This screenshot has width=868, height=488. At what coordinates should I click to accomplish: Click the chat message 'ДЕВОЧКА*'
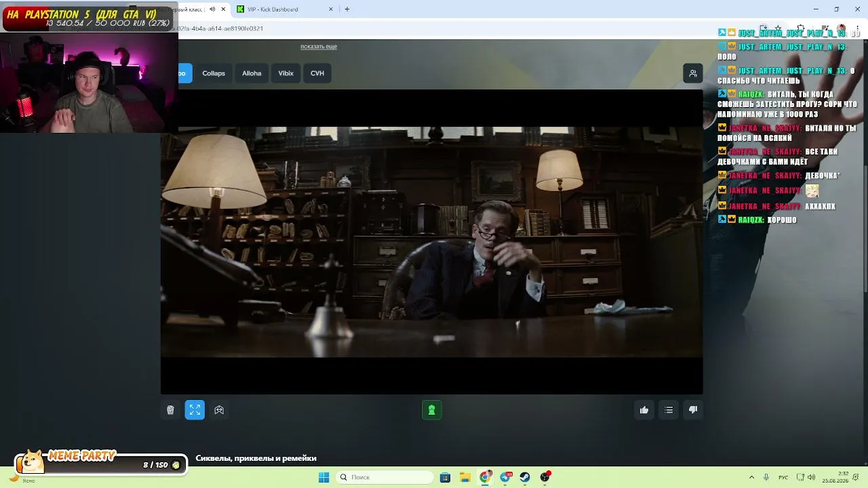tap(823, 176)
